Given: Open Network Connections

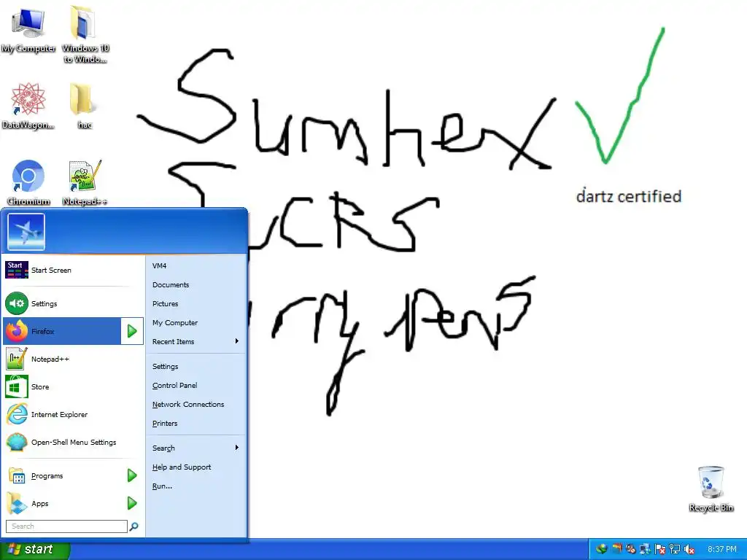Looking at the screenshot, I should (x=196, y=404).
